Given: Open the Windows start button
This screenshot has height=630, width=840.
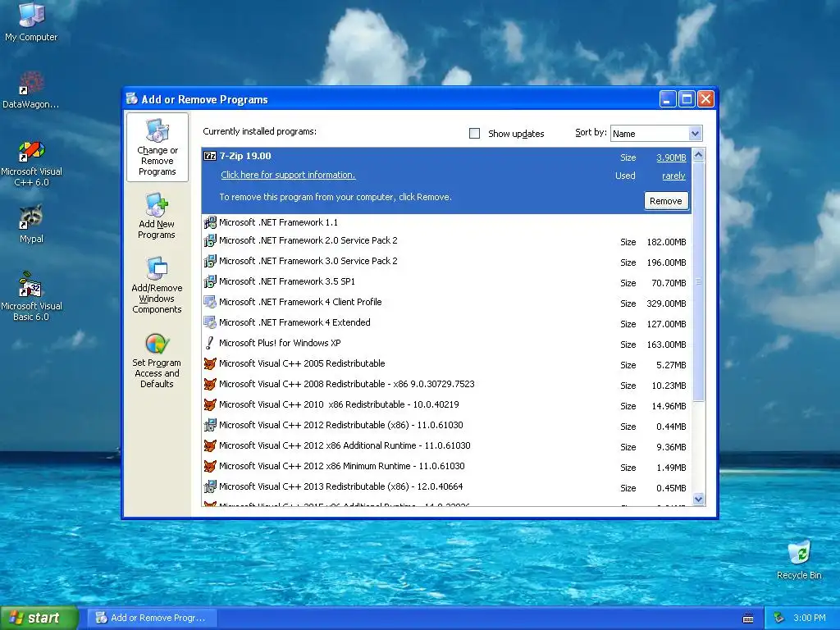Looking at the screenshot, I should tap(39, 618).
